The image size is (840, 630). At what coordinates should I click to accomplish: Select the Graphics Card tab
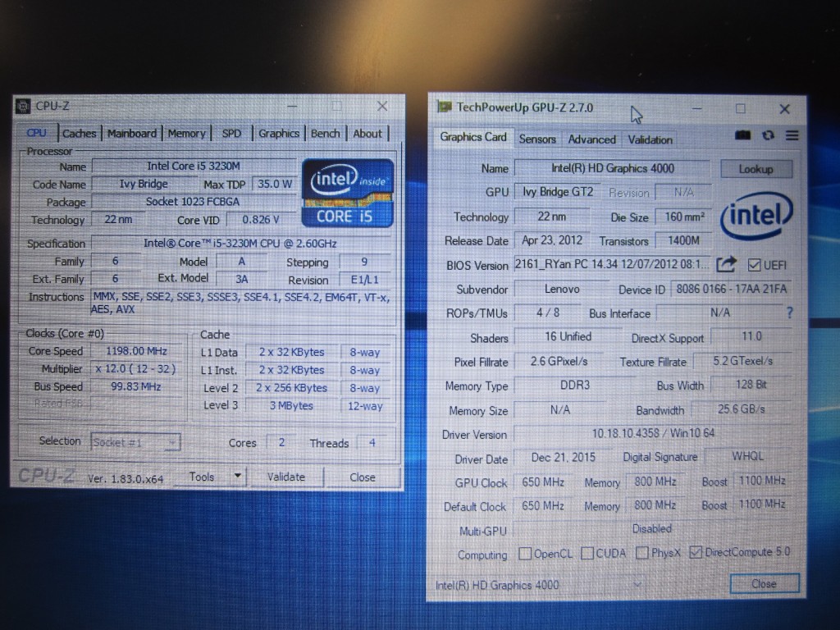click(x=473, y=137)
